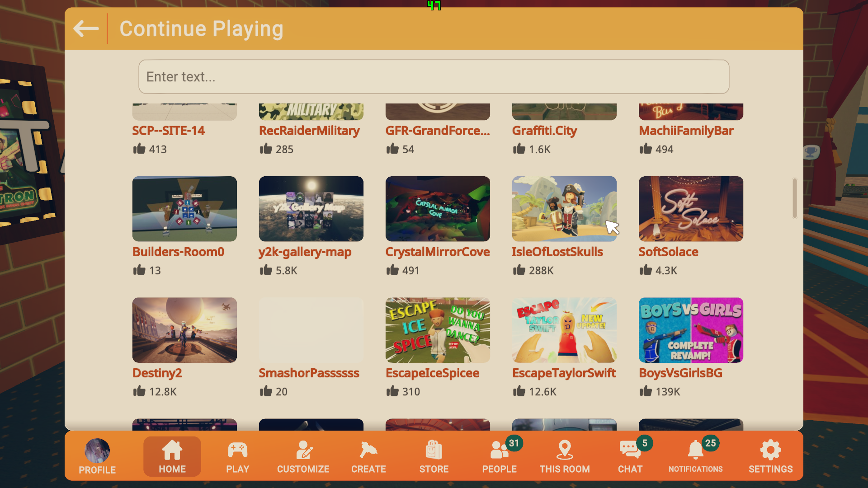Open the Destiny2 room thumbnail
The image size is (868, 488).
coord(184,330)
